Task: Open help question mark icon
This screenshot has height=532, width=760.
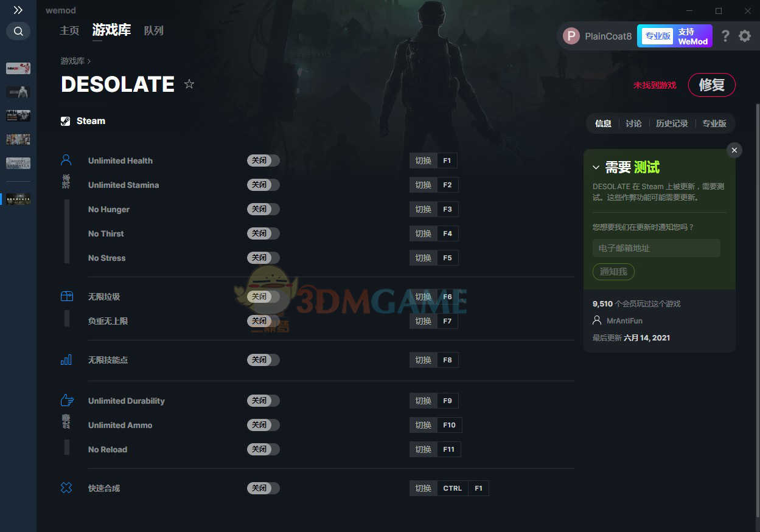Action: [725, 36]
